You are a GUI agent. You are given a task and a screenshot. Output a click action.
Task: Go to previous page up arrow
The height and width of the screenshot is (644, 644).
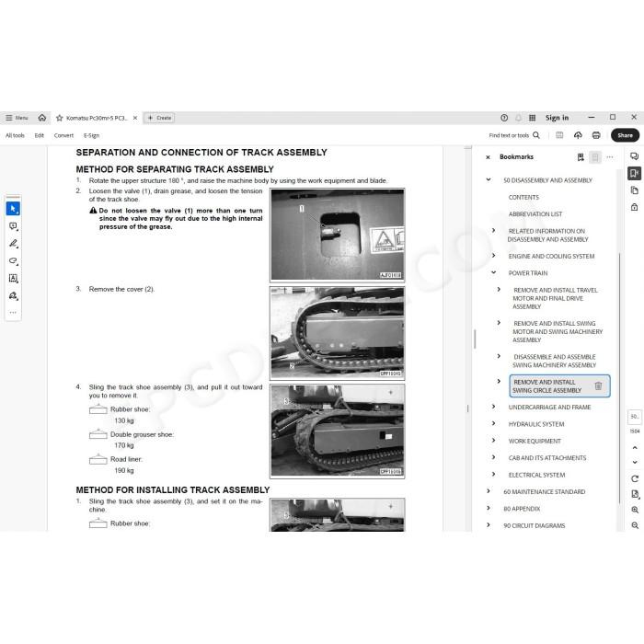(x=635, y=448)
